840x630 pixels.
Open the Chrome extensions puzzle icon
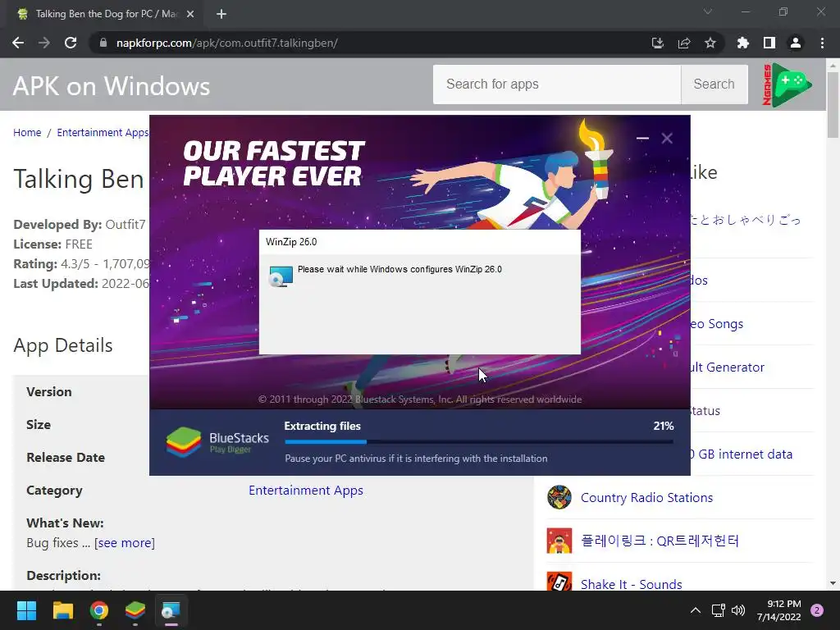click(x=742, y=43)
